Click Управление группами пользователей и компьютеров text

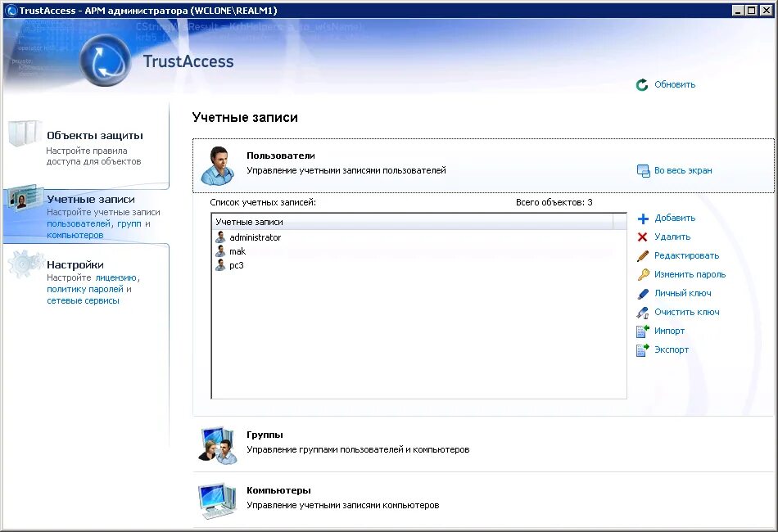[x=358, y=449]
